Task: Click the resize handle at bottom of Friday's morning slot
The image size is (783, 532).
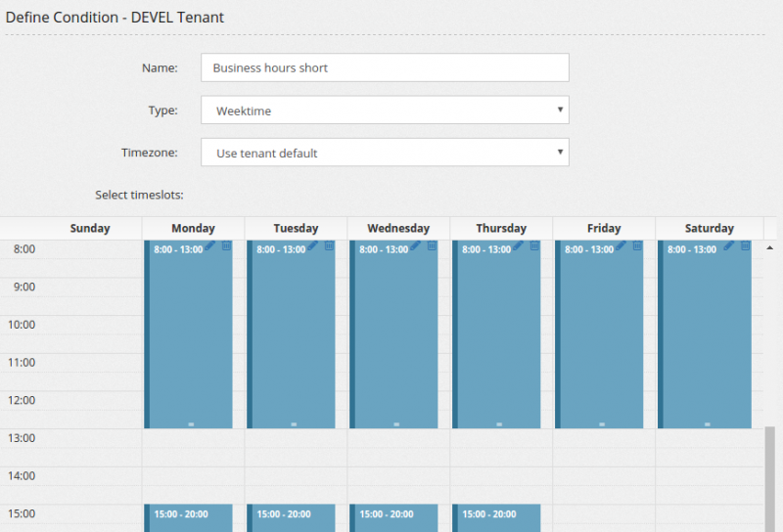Action: (x=602, y=424)
